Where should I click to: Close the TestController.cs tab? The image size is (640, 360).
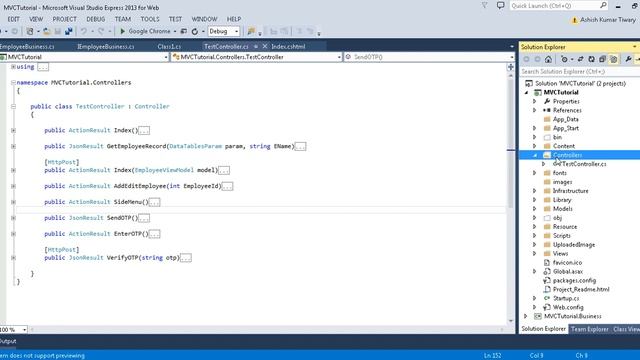click(264, 46)
